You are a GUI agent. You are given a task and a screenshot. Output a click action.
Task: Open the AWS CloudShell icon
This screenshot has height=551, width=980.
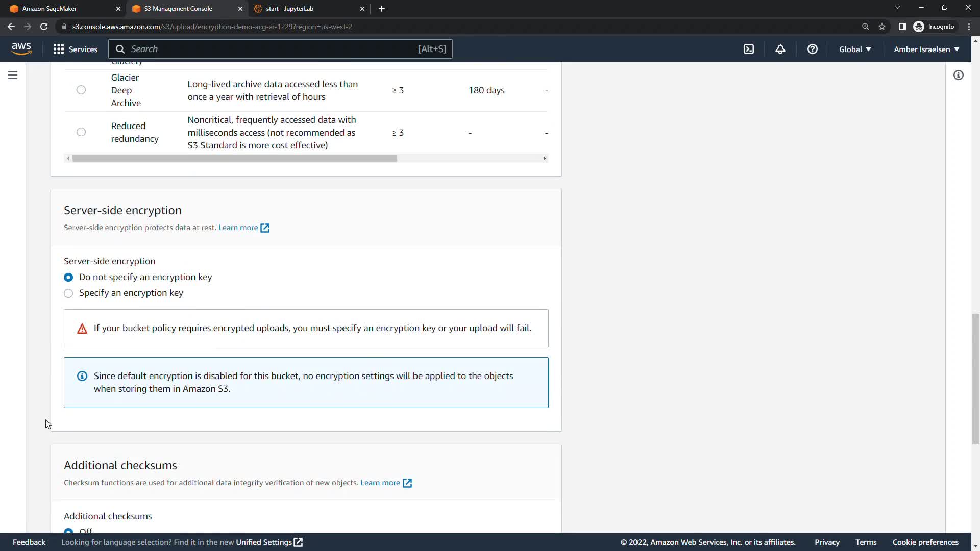point(748,49)
